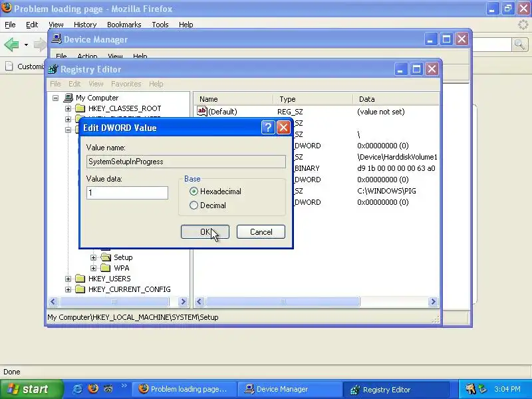Select the HKEY_USERS folder icon
Screen dimensions: 532x399
[x=80, y=279]
